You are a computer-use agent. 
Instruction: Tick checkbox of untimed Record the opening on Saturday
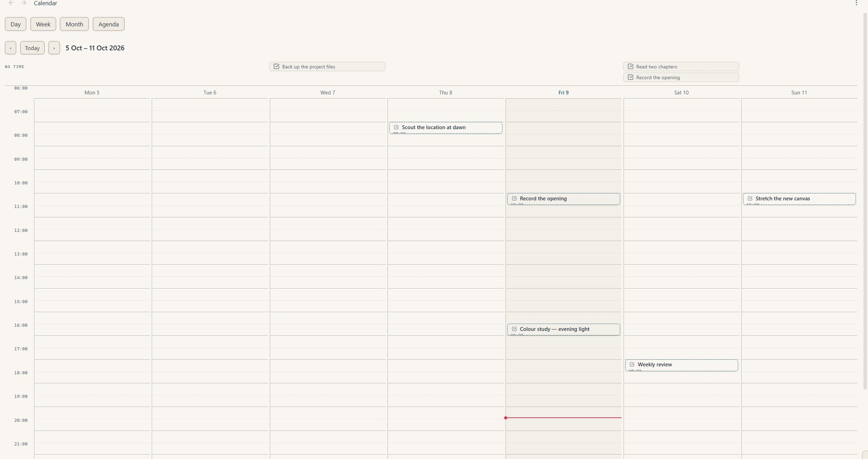630,77
